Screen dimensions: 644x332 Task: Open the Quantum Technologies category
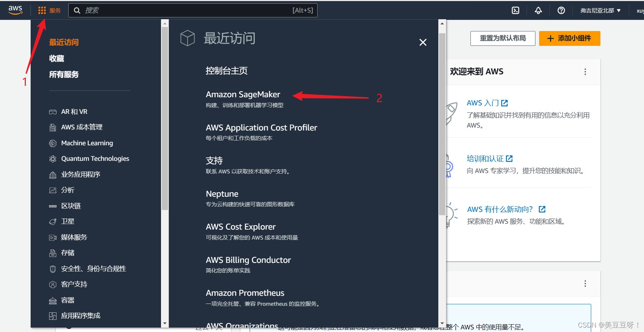pos(95,159)
